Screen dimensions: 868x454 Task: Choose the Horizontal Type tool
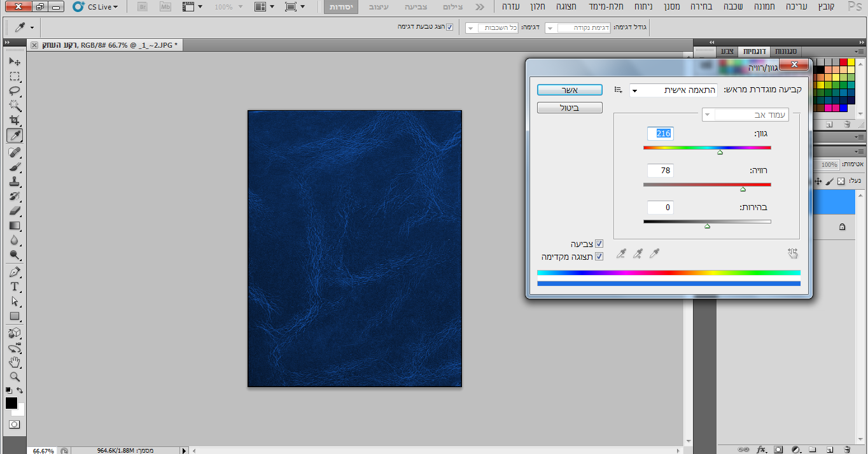tap(15, 287)
